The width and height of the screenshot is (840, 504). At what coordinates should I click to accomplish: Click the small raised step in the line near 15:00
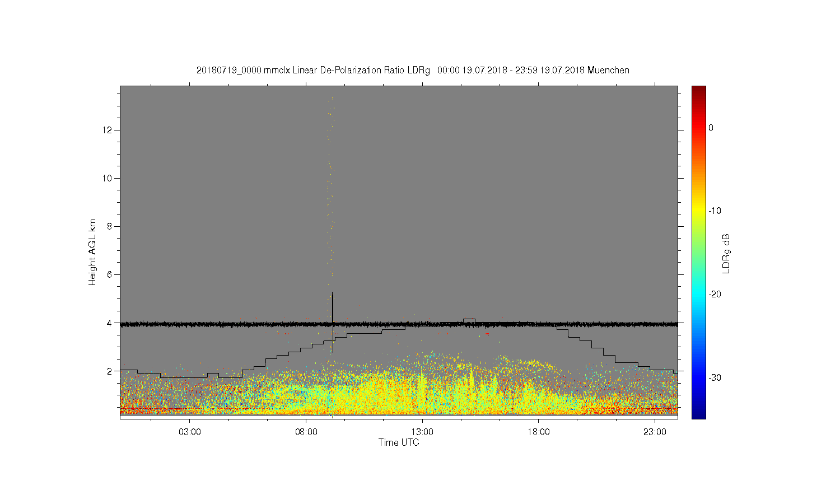point(469,320)
